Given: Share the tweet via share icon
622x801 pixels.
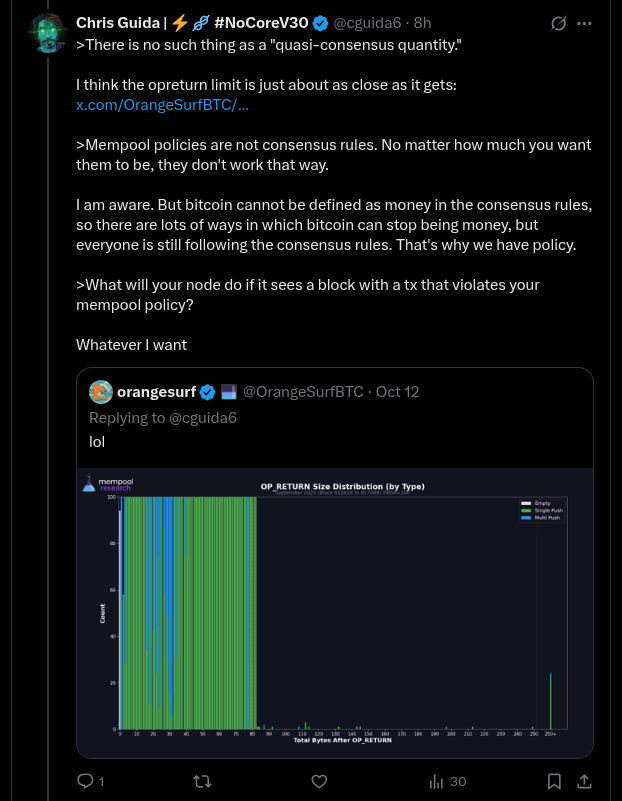Looking at the screenshot, I should 585,781.
